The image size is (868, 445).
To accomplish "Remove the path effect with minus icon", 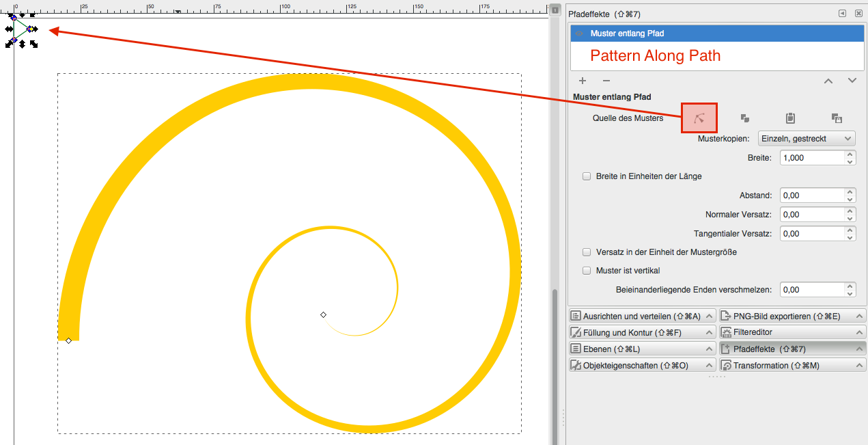I will [x=606, y=81].
